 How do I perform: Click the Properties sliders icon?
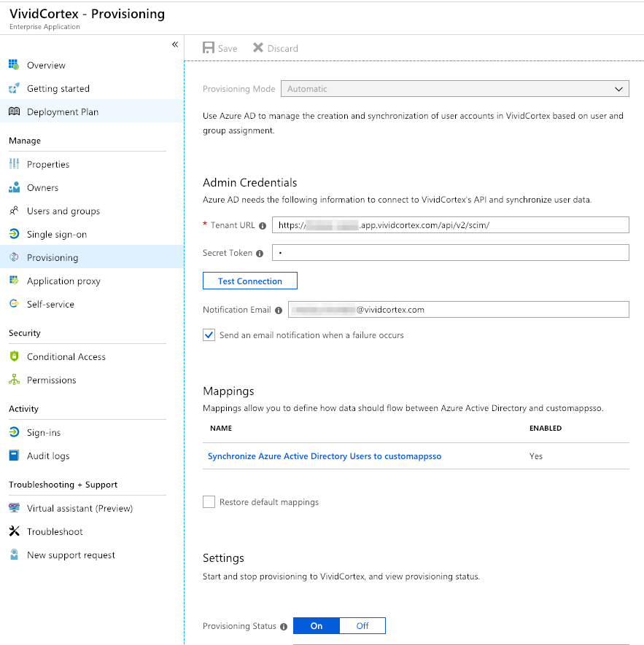pyautogui.click(x=14, y=164)
